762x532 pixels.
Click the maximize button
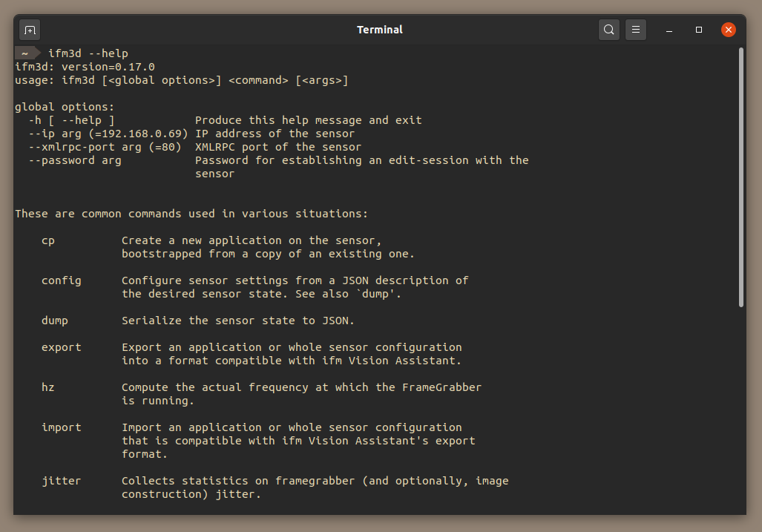tap(698, 30)
